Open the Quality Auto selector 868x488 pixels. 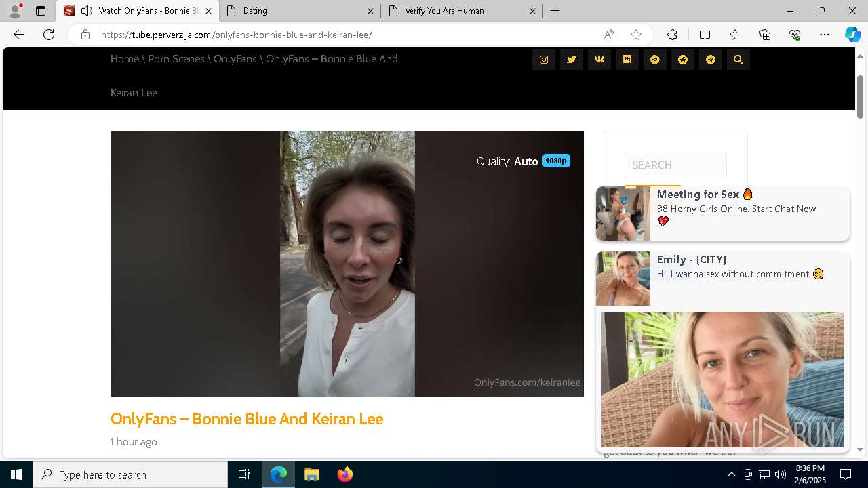coord(507,161)
